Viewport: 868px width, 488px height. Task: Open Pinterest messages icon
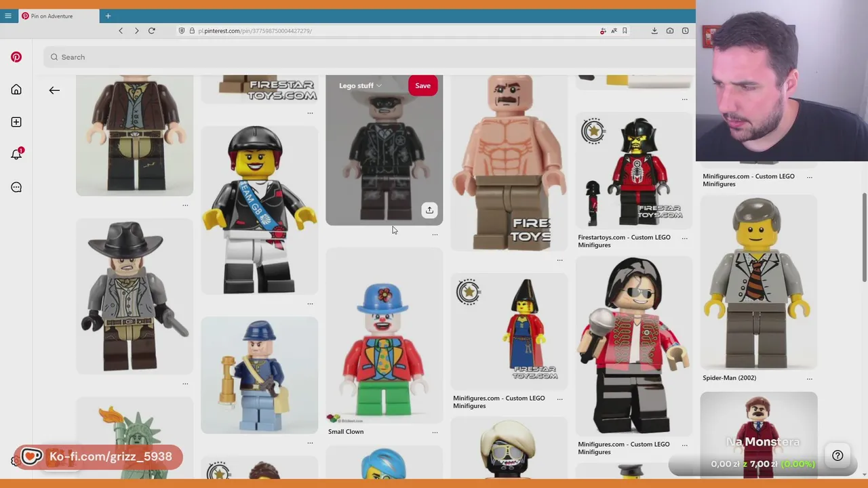click(16, 187)
